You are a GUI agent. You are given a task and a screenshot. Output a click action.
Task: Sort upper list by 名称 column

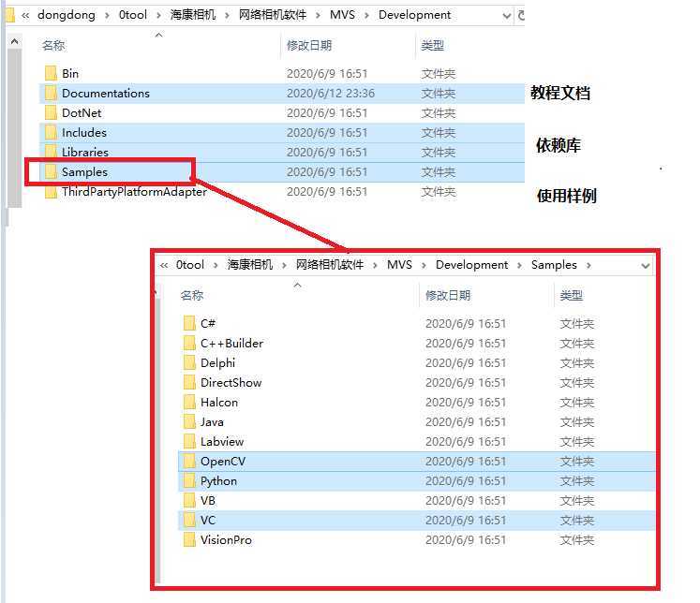coord(53,46)
